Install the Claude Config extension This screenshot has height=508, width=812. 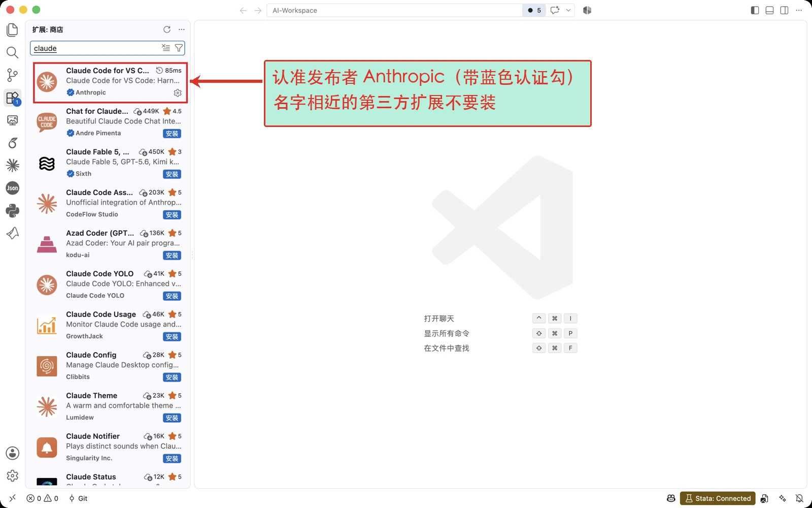pos(172,377)
